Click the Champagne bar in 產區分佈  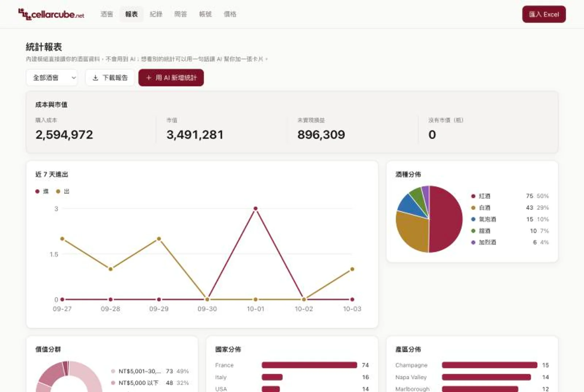[x=489, y=365]
